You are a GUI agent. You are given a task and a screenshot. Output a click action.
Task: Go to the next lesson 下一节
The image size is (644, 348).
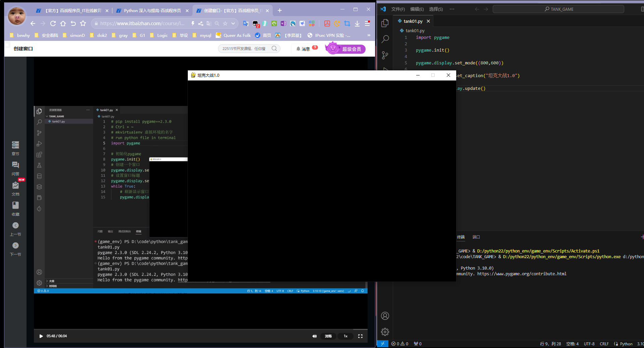(x=15, y=249)
